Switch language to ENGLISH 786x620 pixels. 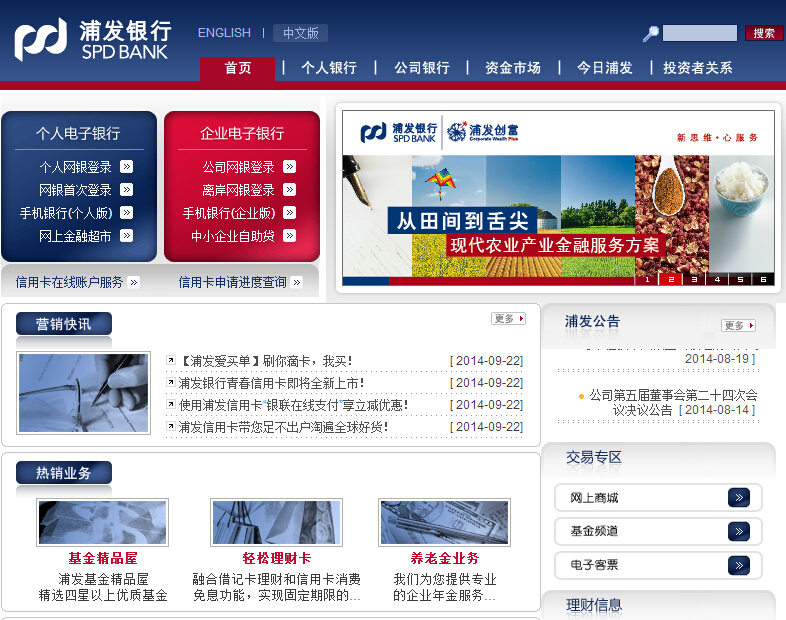224,33
